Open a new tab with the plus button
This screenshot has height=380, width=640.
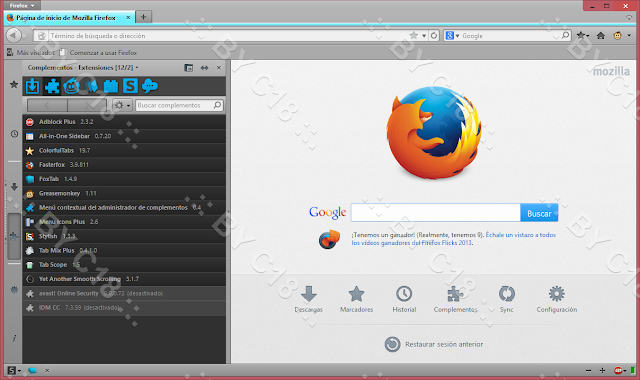click(x=143, y=17)
